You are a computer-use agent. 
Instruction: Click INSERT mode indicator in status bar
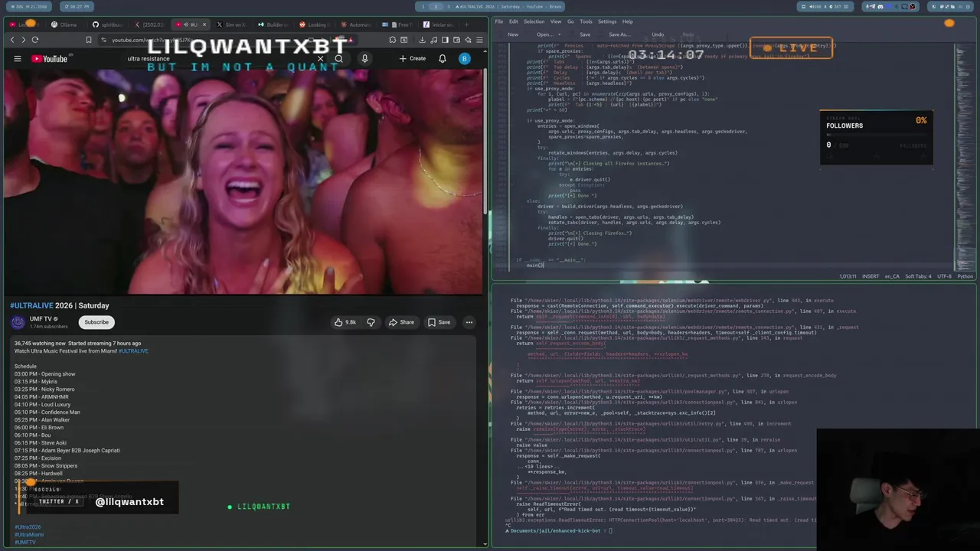(x=871, y=276)
